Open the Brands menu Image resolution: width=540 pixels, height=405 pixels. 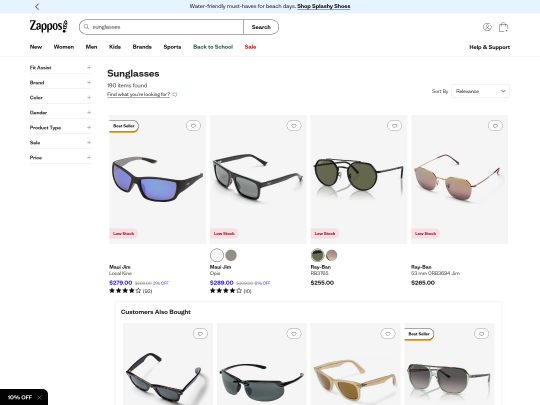142,47
